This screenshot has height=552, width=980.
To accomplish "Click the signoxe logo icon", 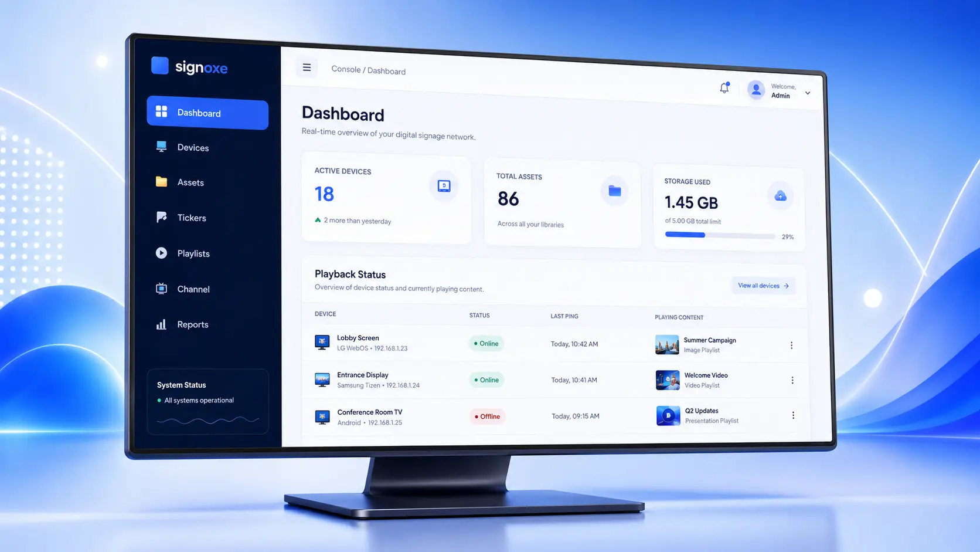I will point(160,65).
